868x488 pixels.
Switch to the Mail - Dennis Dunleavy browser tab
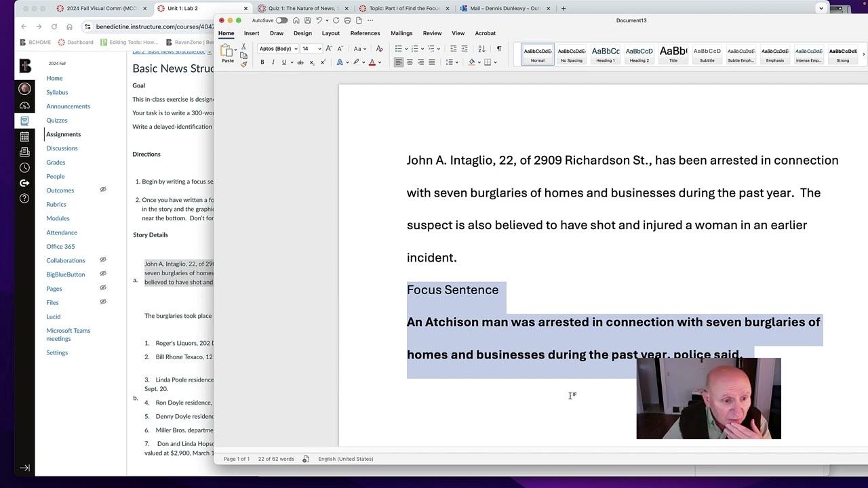505,8
